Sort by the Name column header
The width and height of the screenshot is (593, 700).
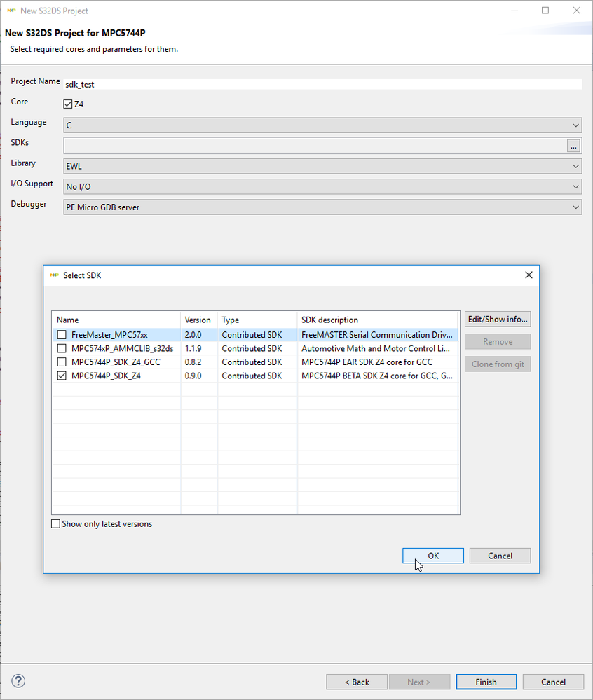tap(116, 320)
